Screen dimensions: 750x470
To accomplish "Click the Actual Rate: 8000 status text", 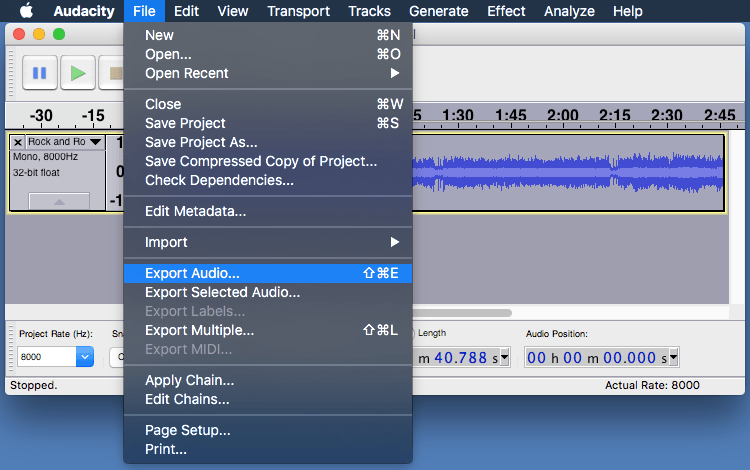I will pos(652,385).
